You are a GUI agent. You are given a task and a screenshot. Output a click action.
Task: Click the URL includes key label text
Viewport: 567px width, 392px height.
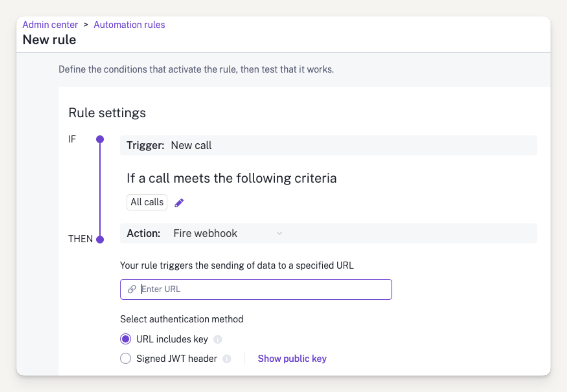[172, 339]
